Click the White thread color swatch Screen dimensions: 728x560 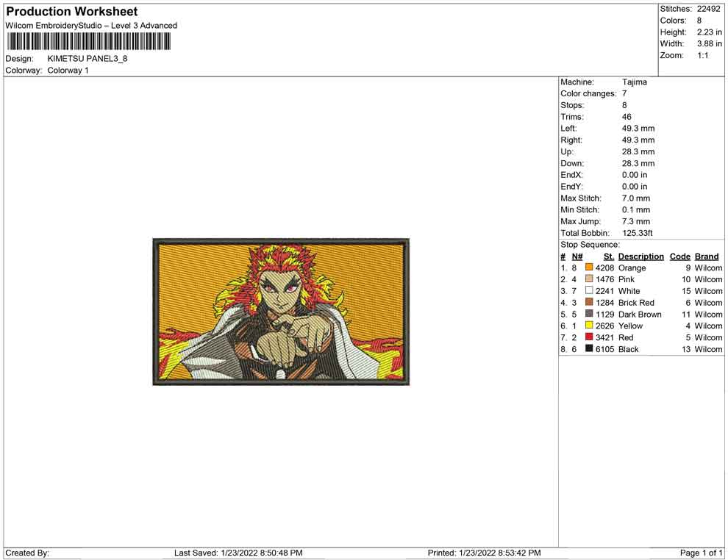coord(589,290)
